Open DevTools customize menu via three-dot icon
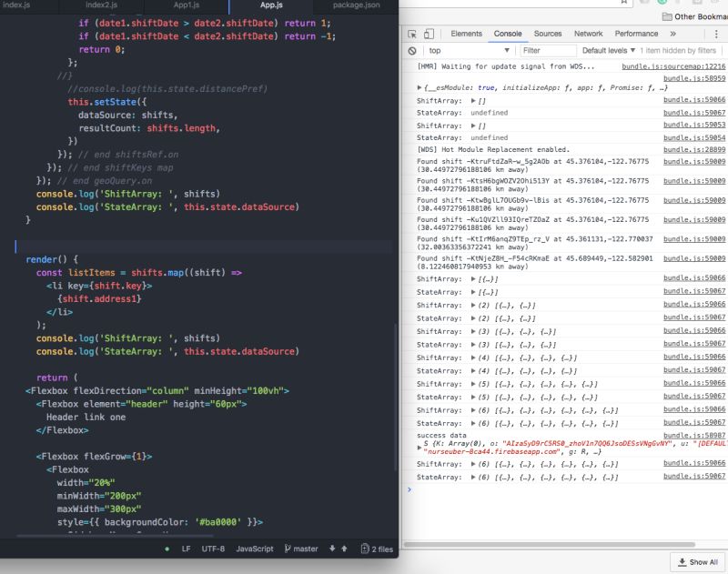 click(715, 32)
